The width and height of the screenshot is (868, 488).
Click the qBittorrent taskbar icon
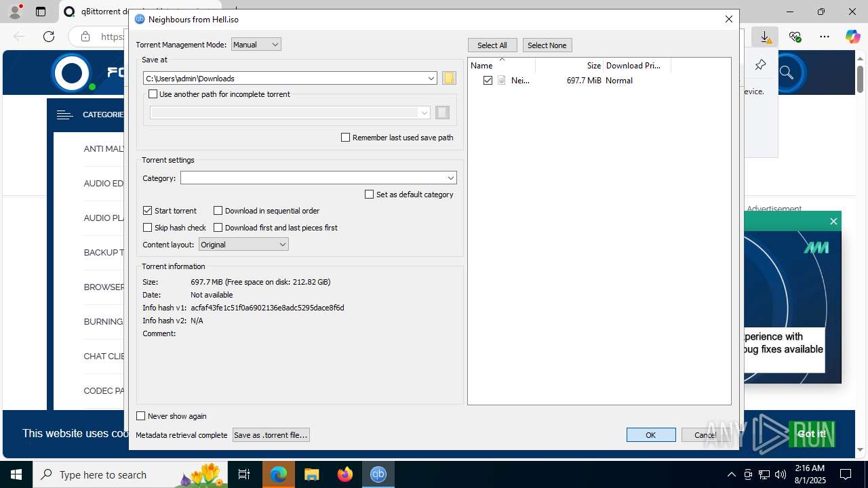[x=378, y=474]
